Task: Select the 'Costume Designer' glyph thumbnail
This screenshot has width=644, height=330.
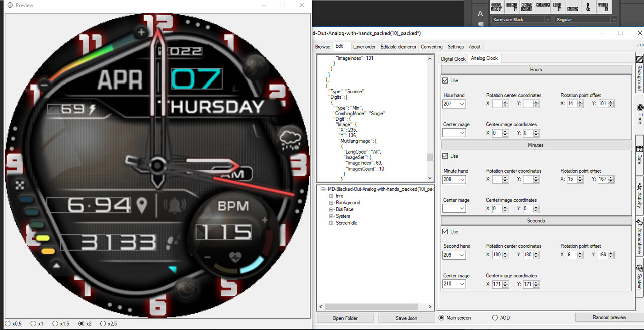Action: [x=526, y=7]
